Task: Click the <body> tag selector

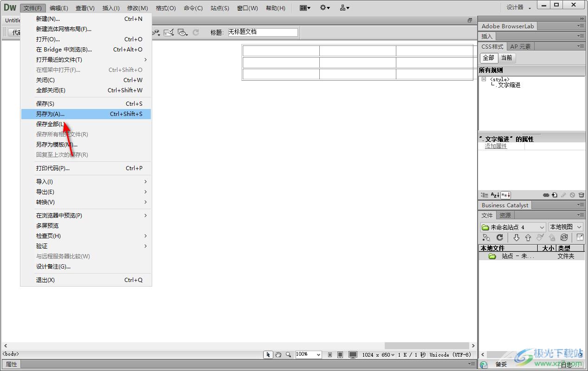Action: point(11,354)
